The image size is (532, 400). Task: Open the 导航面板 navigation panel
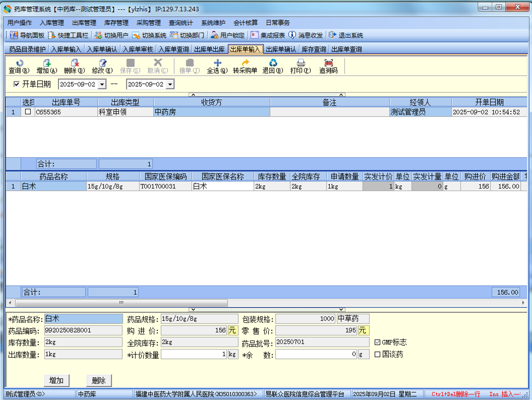27,35
